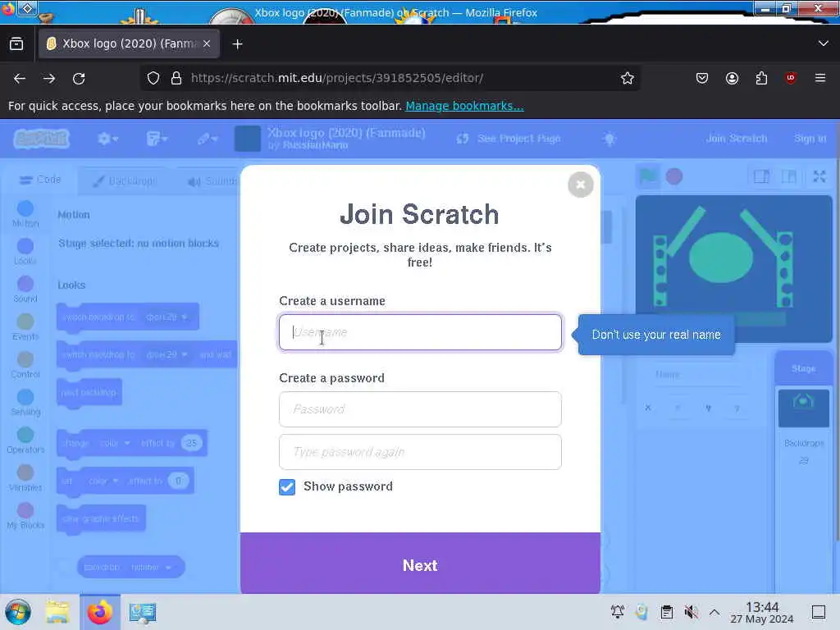
Task: Select the My Blocks category
Action: pyautogui.click(x=25, y=516)
